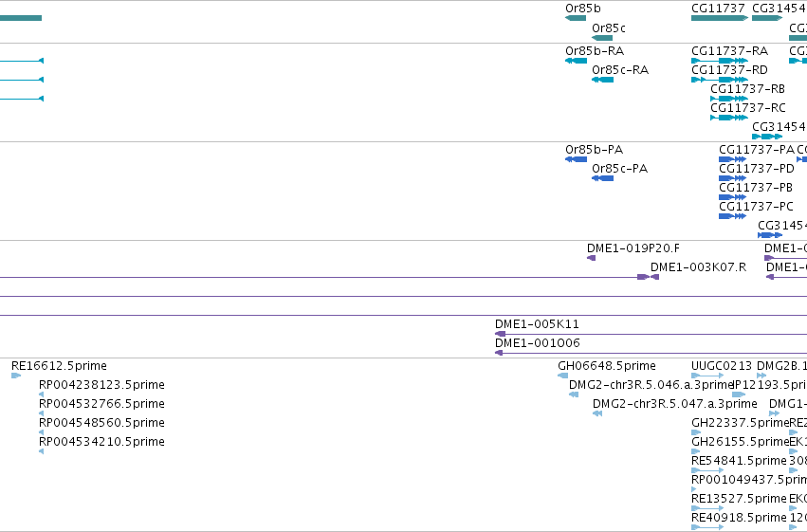This screenshot has height=532, width=807.
Task: Select the CG11737-PB protein label
Action: (756, 188)
